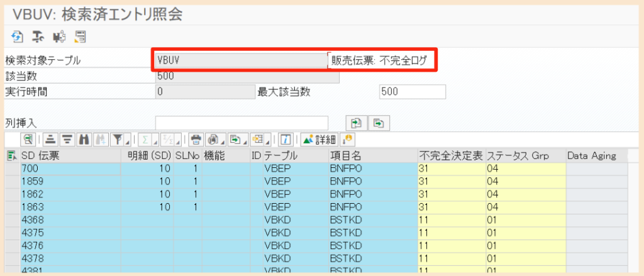The width and height of the screenshot is (644, 276).
Task: Click the icon right of the 詳細 button
Action: click(348, 140)
